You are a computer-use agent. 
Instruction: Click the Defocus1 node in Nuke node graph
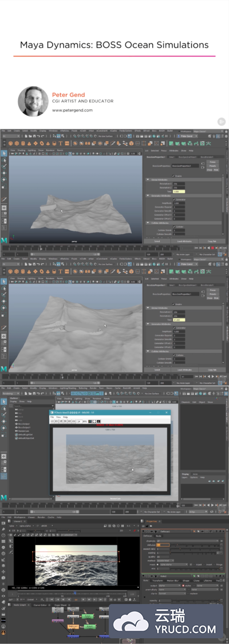pyautogui.click(x=73, y=626)
